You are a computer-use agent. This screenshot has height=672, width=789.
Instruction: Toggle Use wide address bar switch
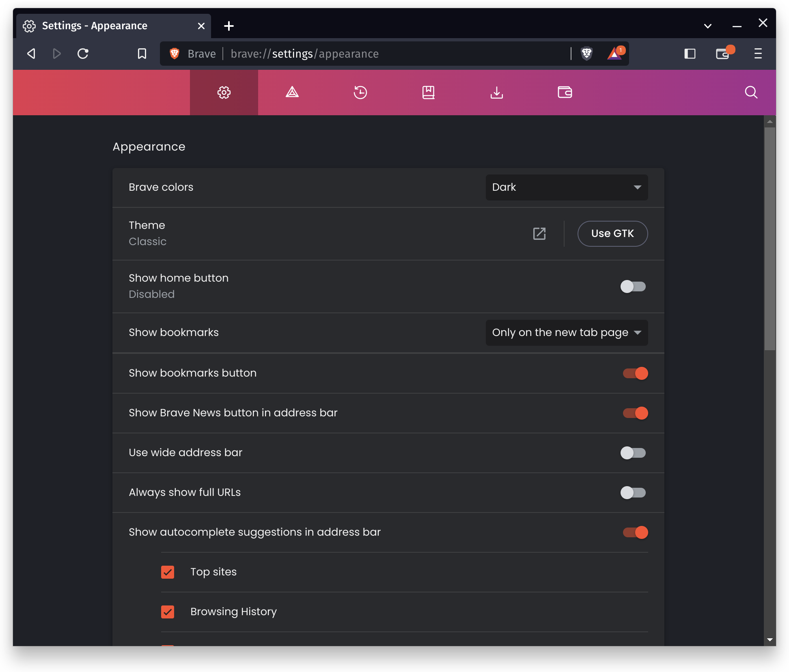tap(634, 453)
